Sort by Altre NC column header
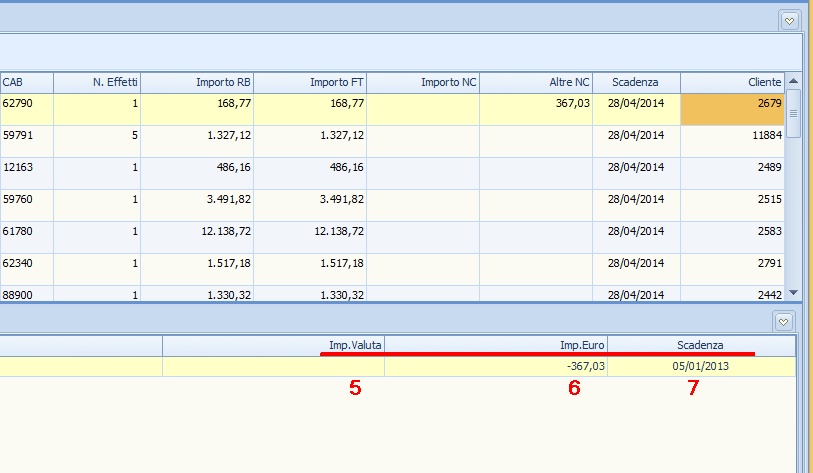 tap(536, 82)
